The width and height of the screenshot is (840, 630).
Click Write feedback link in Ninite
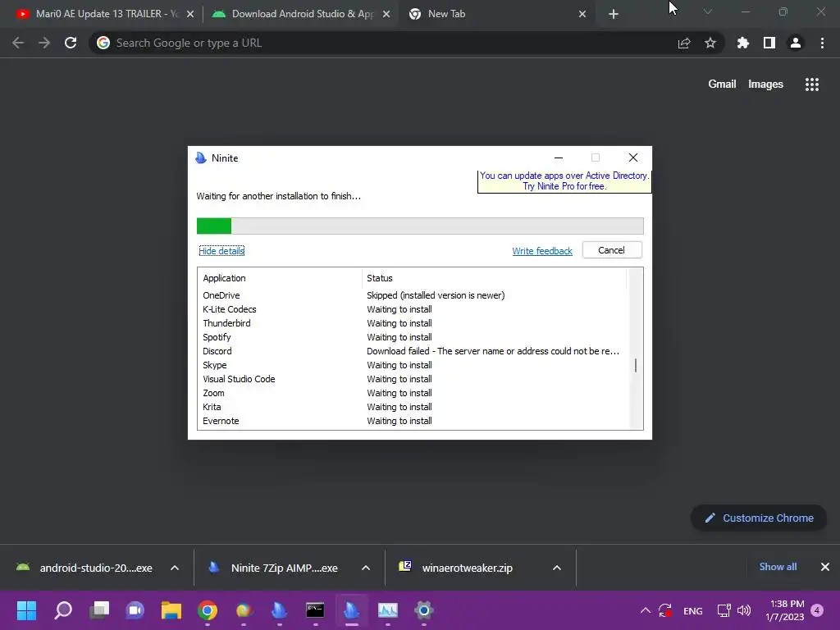[542, 251]
